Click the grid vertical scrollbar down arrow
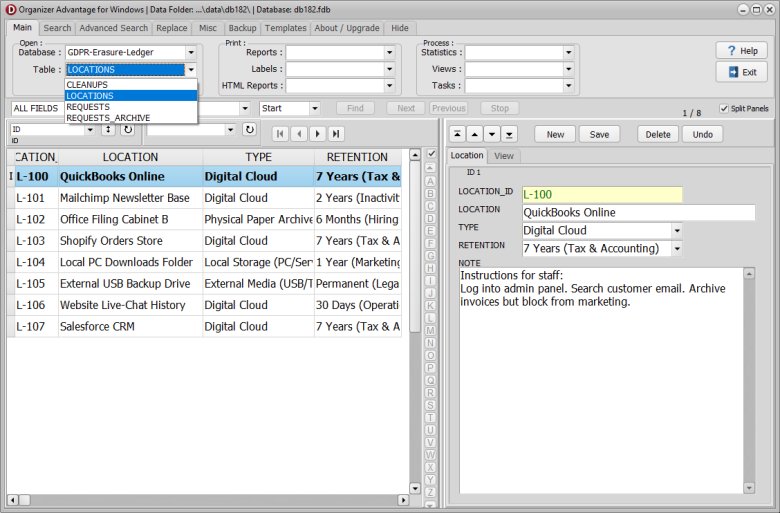Screen dimensions: 780x513 (415, 488)
